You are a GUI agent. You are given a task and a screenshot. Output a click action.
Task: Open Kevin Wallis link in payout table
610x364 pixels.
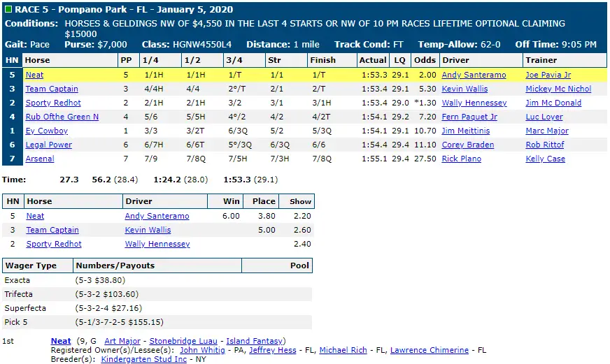pos(148,230)
